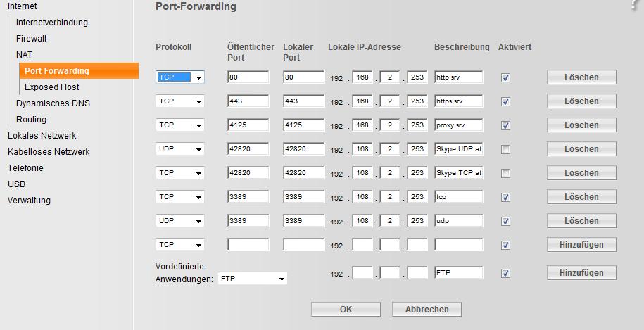
Task: Toggle Aktiviert checkbox for http srv
Action: (x=505, y=77)
